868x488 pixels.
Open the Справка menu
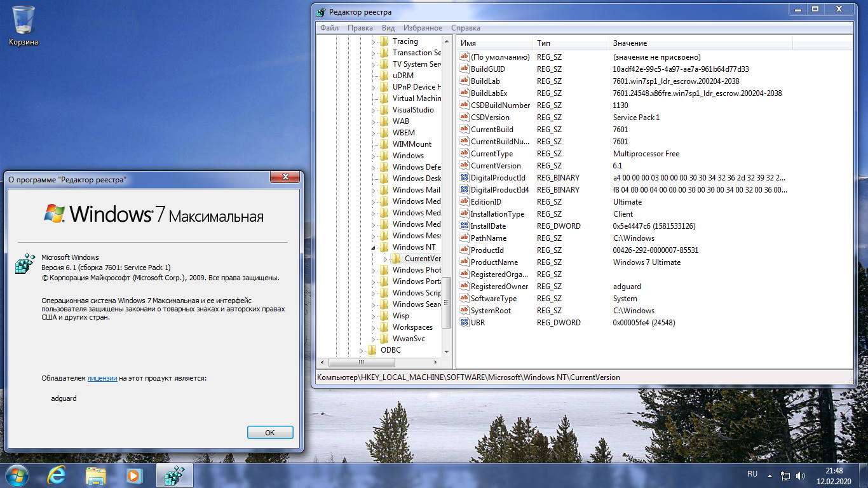click(x=466, y=28)
